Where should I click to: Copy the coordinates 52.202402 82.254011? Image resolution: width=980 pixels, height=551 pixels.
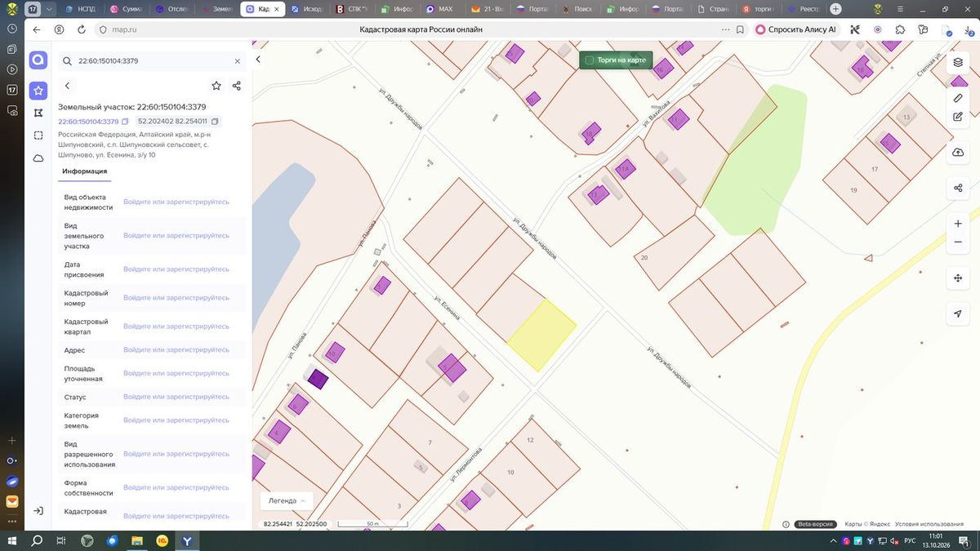click(215, 122)
